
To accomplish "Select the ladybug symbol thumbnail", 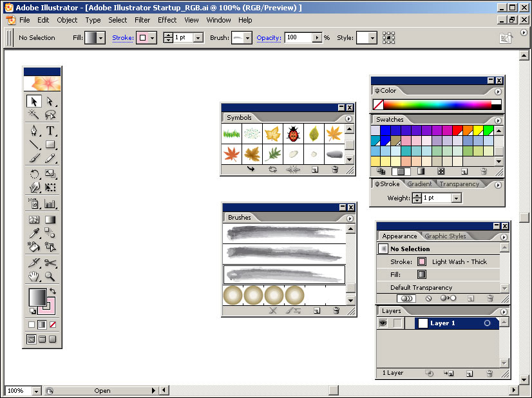I will coord(293,133).
